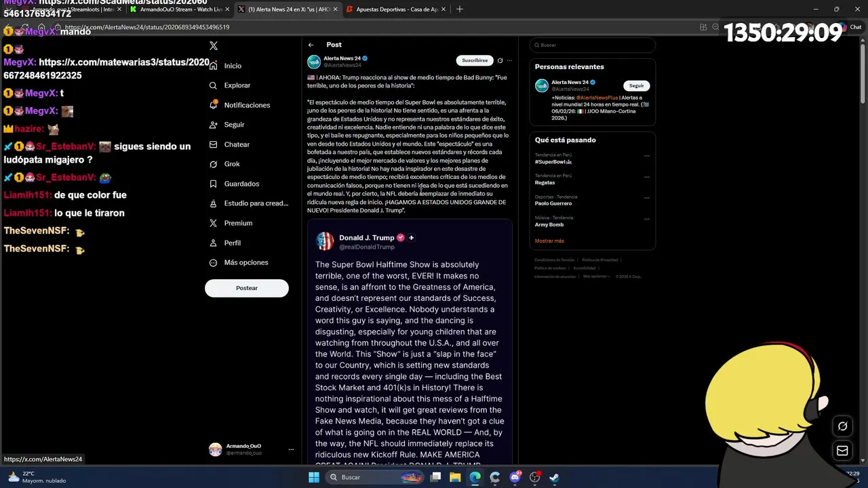Go to Inicio in X sidebar
The image size is (868, 488).
(x=225, y=66)
